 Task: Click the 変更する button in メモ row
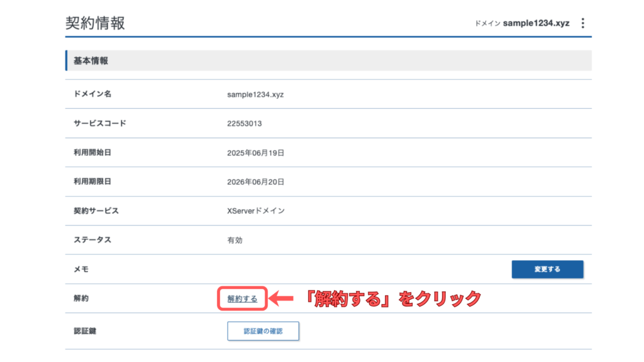click(x=547, y=269)
